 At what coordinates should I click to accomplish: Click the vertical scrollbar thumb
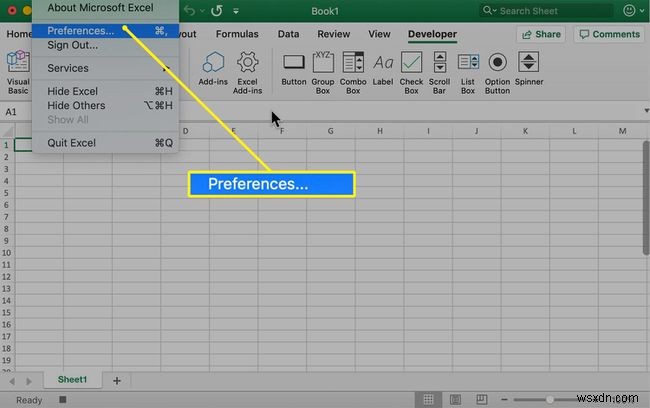[x=646, y=198]
